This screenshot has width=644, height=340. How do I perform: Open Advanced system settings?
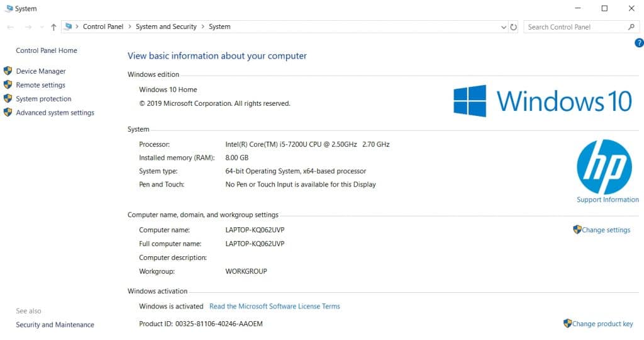tap(55, 113)
